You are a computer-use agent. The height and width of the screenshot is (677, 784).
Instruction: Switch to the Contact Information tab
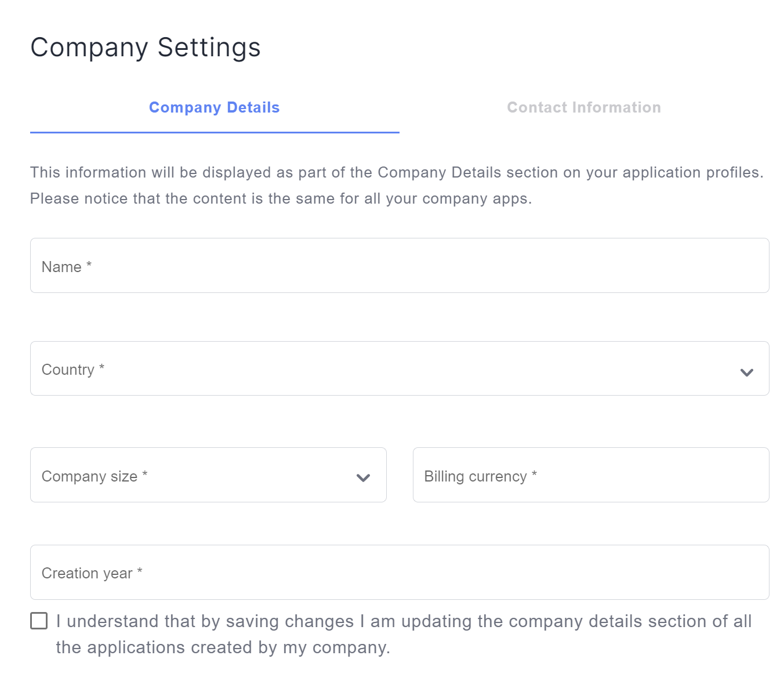[x=584, y=107]
